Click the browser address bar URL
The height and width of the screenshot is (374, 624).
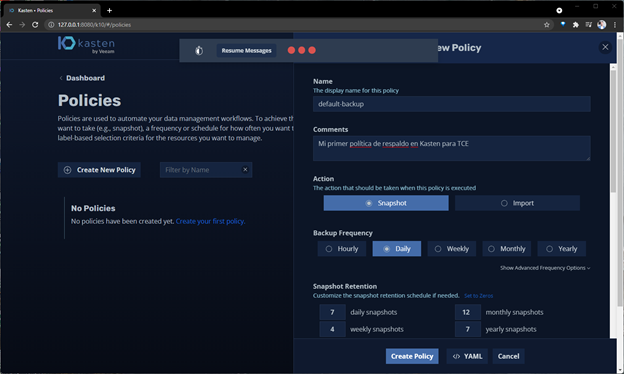pyautogui.click(x=94, y=25)
